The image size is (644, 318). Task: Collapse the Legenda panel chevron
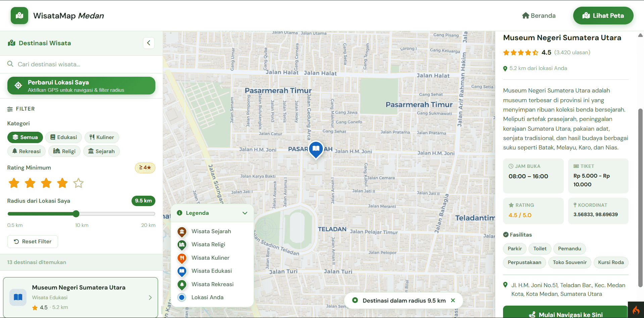tap(245, 213)
